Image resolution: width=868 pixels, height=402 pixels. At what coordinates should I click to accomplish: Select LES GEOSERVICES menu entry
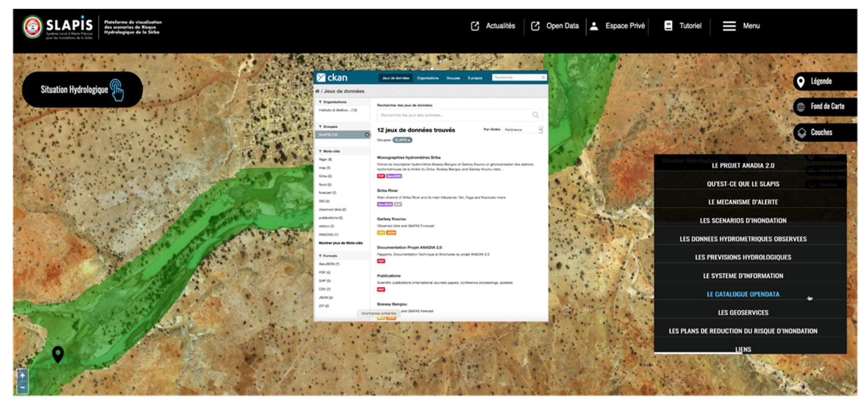743,313
